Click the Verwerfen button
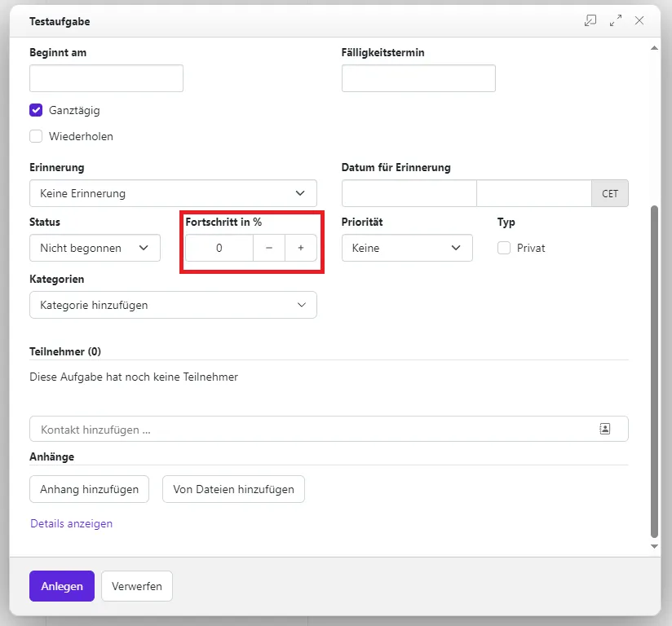 pos(136,586)
